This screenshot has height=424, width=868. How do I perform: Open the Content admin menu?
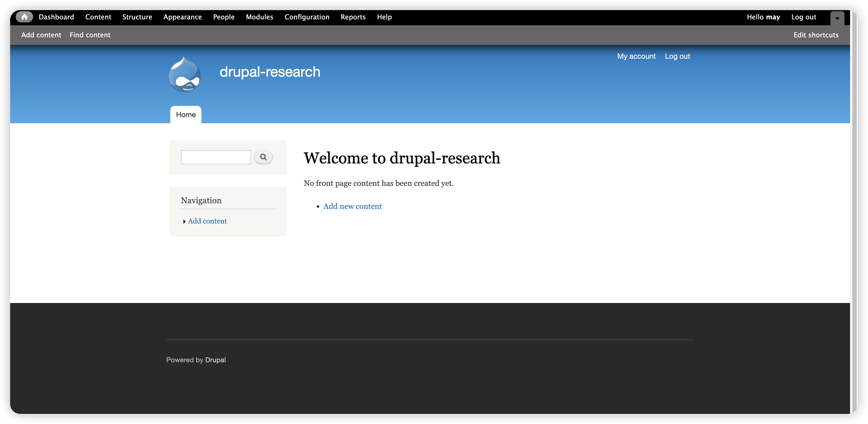[98, 17]
